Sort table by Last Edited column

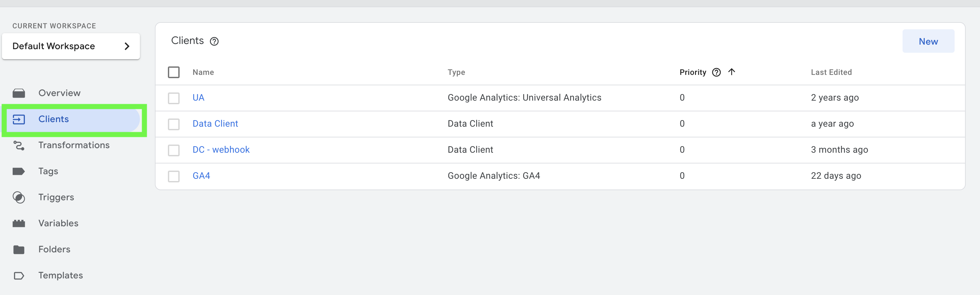(831, 72)
